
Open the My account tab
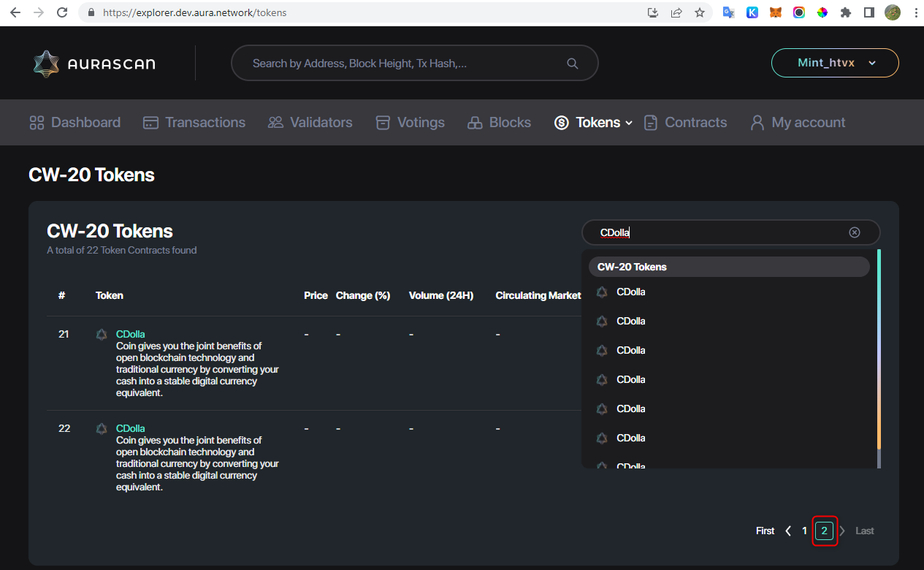click(x=798, y=123)
